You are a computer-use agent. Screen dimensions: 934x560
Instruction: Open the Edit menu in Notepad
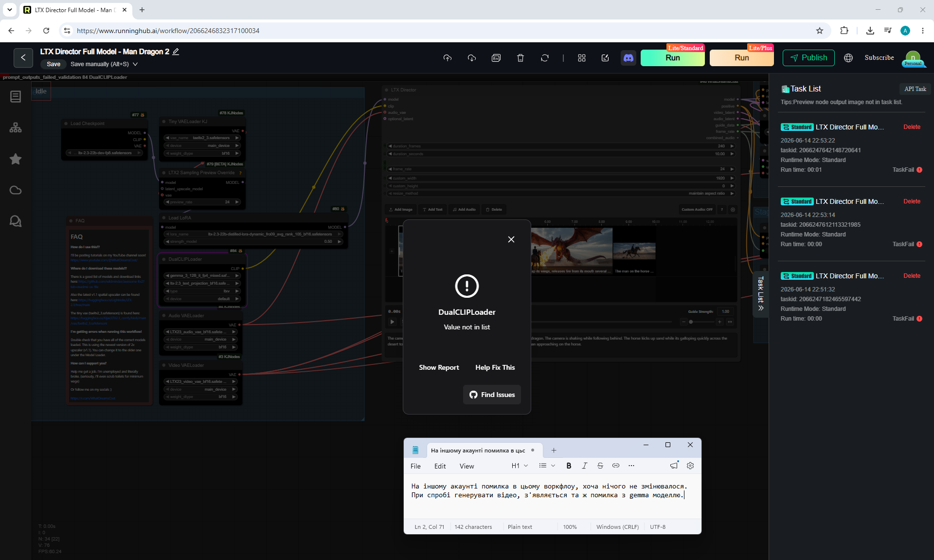coord(440,466)
